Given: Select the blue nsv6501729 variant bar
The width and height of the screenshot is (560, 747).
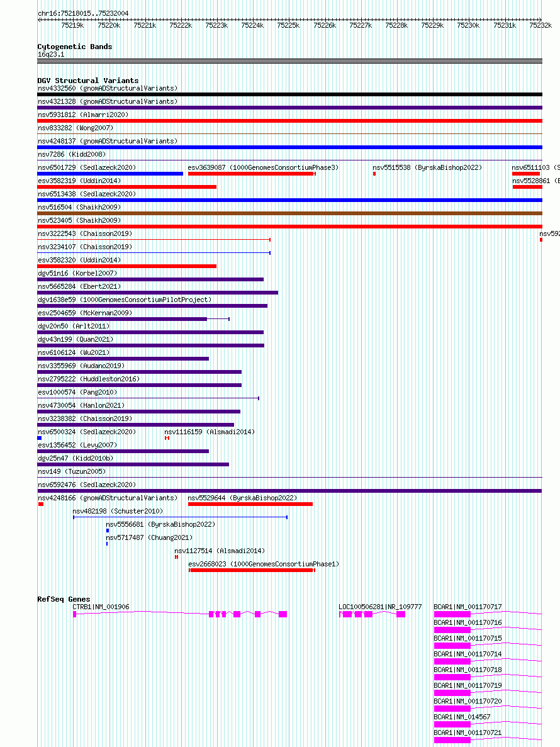Looking at the screenshot, I should [110, 174].
